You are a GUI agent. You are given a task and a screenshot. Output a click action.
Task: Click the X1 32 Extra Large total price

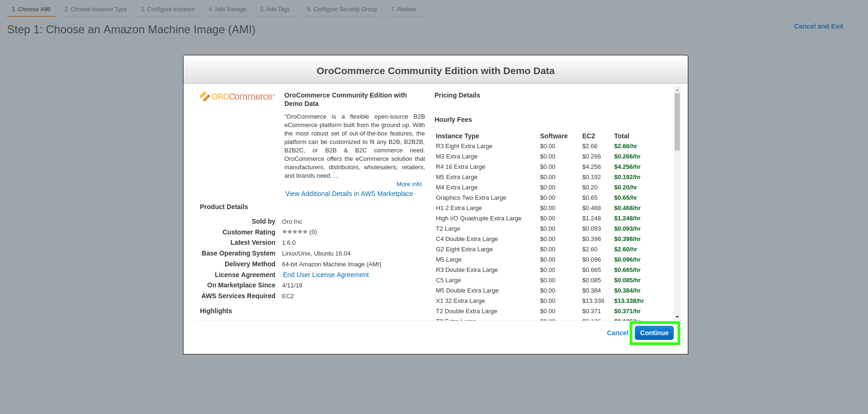point(629,301)
